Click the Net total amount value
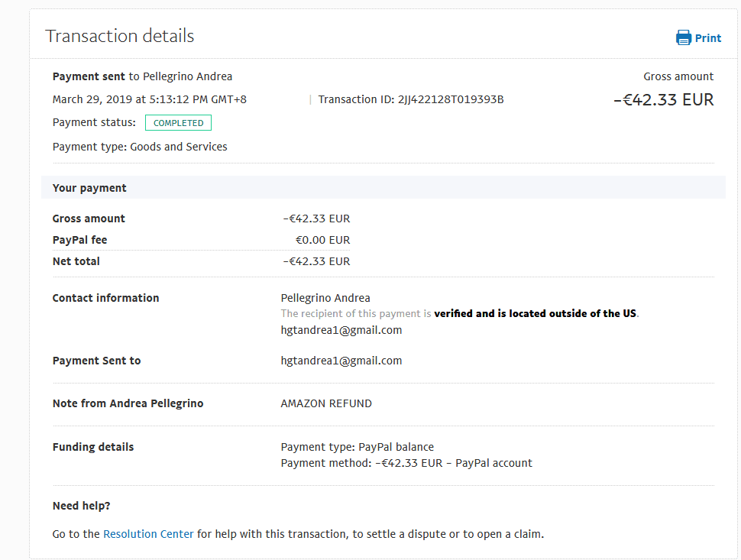Screen dimensions: 741x560 [x=316, y=261]
